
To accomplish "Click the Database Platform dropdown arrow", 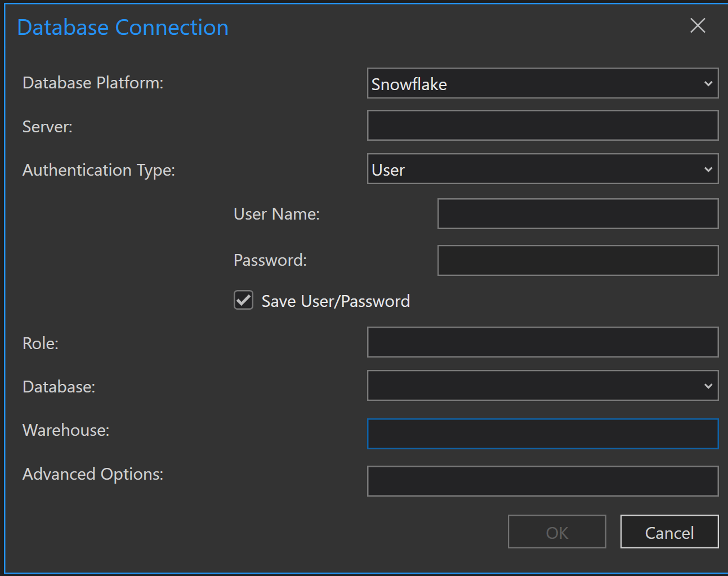I will pos(708,84).
